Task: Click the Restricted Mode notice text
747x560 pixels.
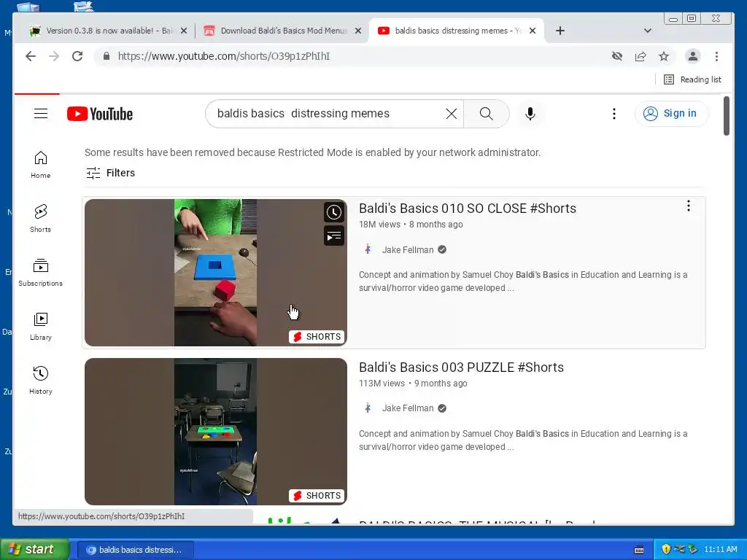Action: (312, 152)
